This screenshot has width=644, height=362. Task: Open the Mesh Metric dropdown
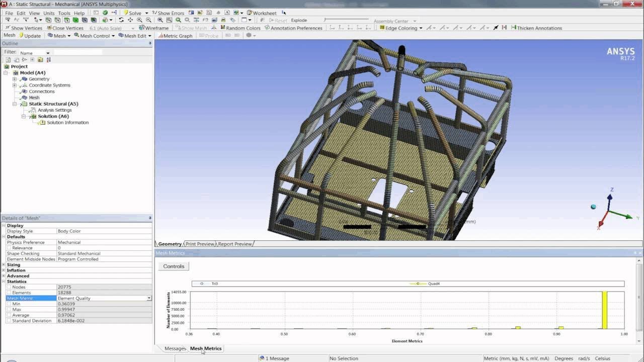(149, 298)
